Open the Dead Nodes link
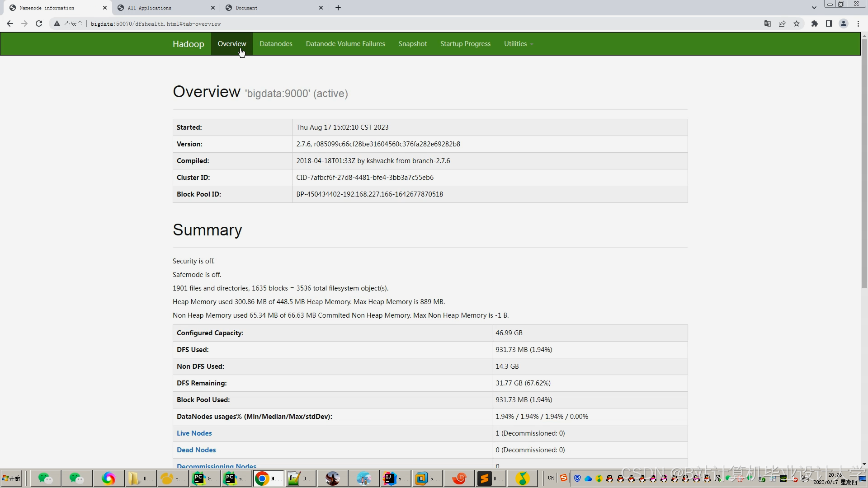The image size is (868, 488). 196,450
